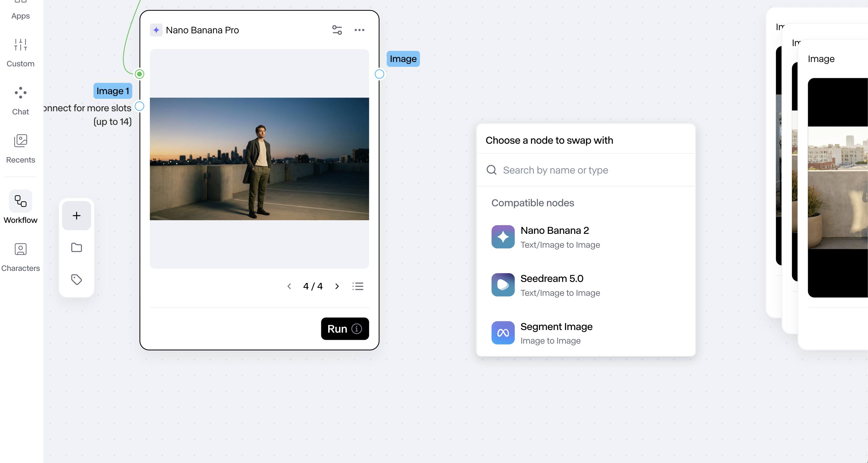Click the green connected input port

pyautogui.click(x=140, y=74)
